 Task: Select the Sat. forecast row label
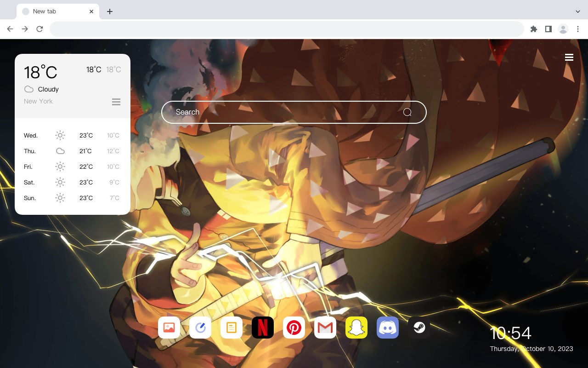[29, 182]
